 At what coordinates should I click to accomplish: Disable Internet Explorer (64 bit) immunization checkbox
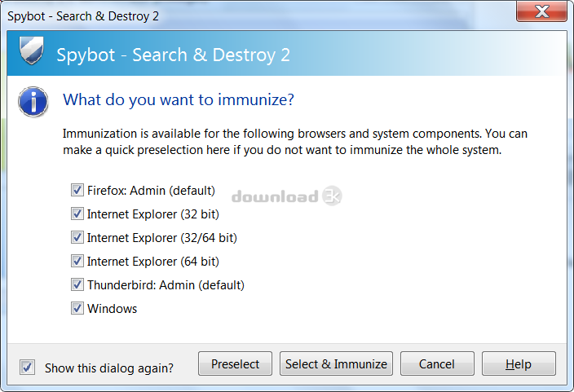77,262
